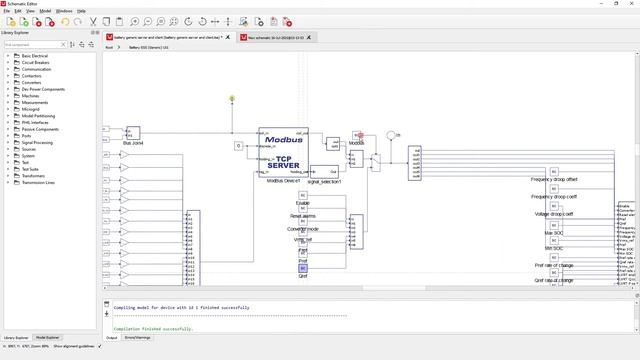Expand the Signal Processing folder
This screenshot has height=360, width=640.
click(x=8, y=142)
